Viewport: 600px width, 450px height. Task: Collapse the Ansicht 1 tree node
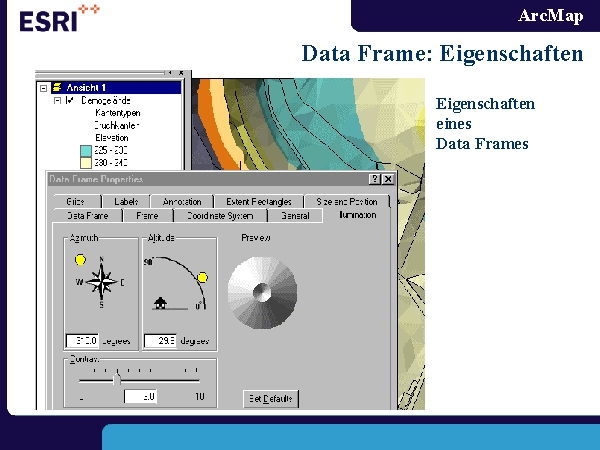tap(44, 88)
